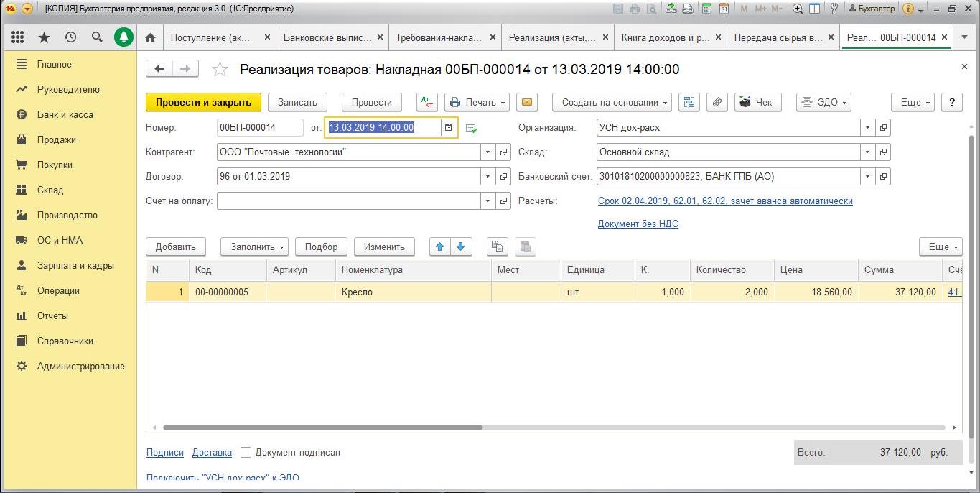Focus the Номер input field
Image resolution: width=980 pixels, height=493 pixels.
click(260, 128)
